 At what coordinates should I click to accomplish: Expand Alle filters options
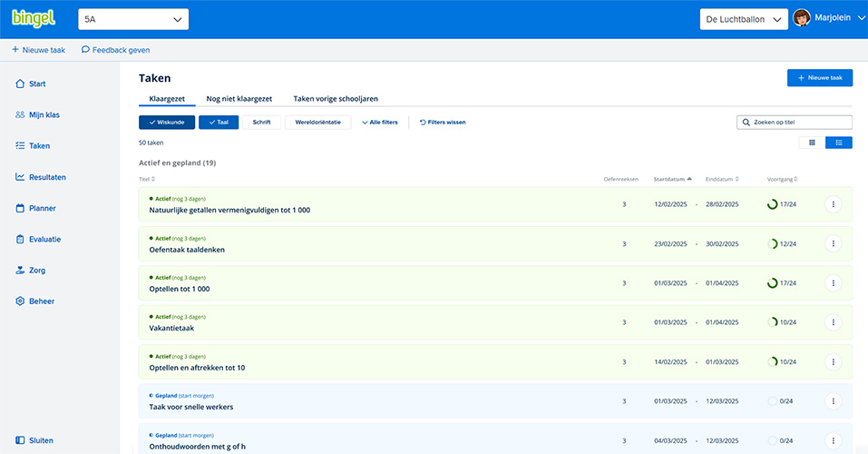(379, 122)
